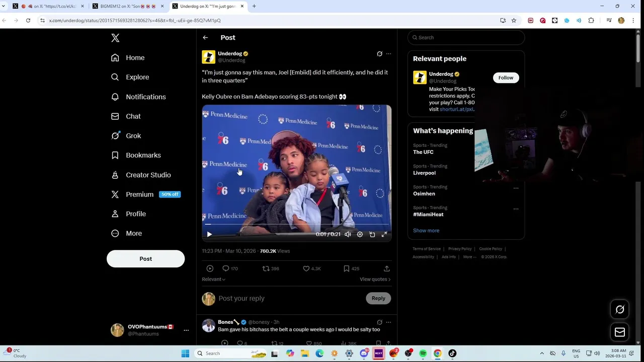Expand the footer More dropdown
Image resolution: width=644 pixels, height=362 pixels.
click(470, 257)
